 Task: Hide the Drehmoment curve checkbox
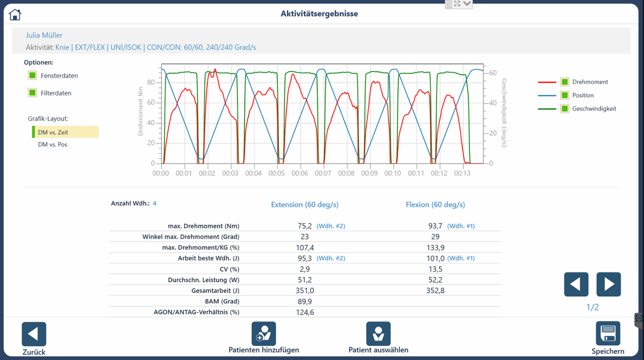click(565, 82)
